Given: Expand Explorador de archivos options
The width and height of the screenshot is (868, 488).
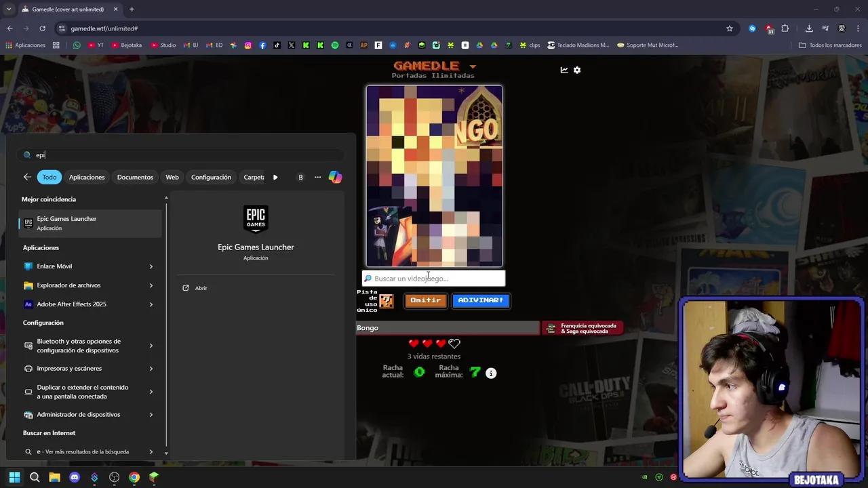Looking at the screenshot, I should (x=151, y=285).
